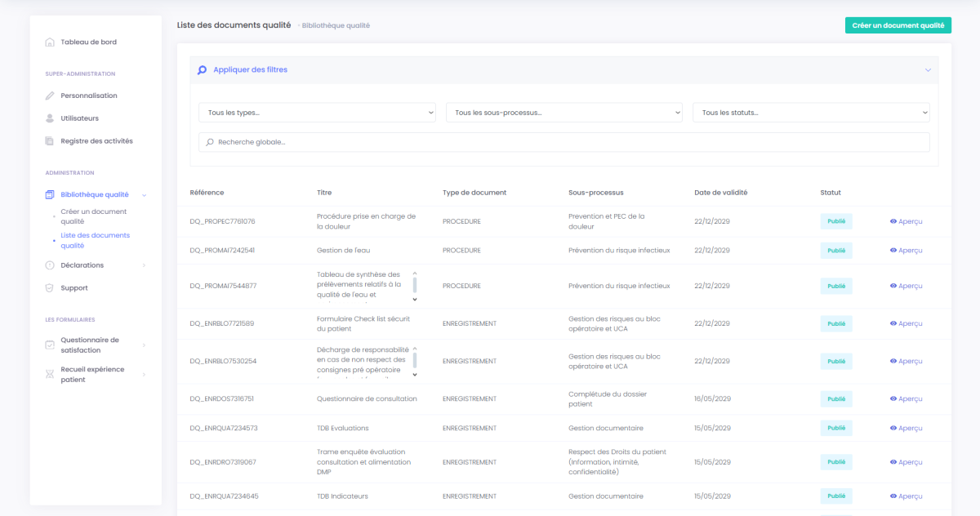Click the Bibliothèque qualité library icon
The width and height of the screenshot is (980, 516).
click(x=50, y=195)
